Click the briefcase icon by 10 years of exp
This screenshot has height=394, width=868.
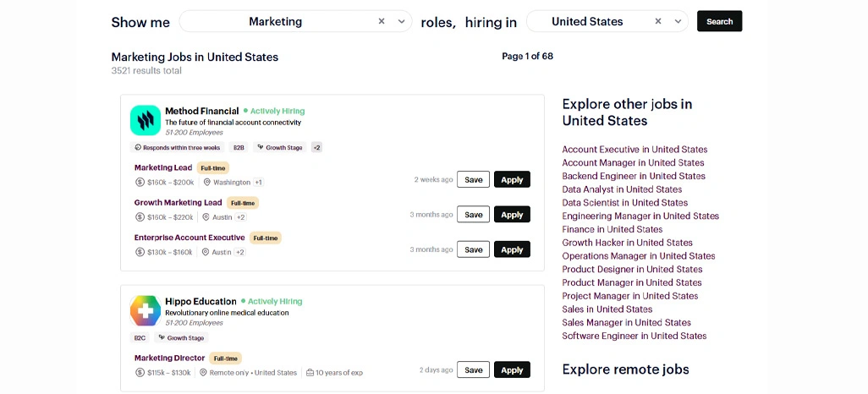click(x=310, y=372)
